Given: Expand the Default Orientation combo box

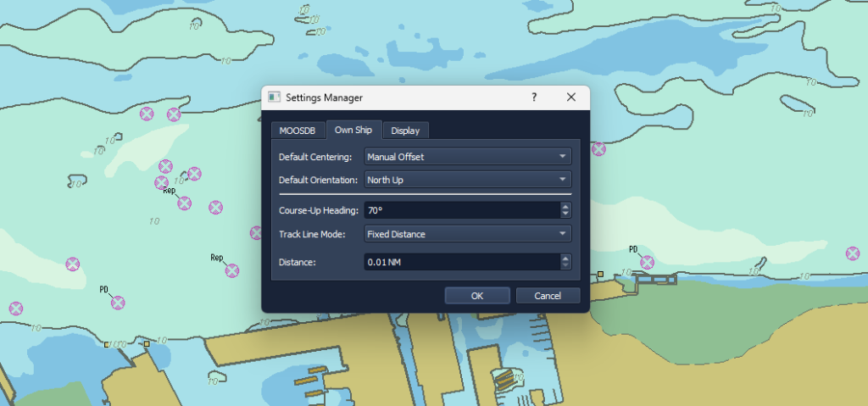Looking at the screenshot, I should click(x=467, y=180).
